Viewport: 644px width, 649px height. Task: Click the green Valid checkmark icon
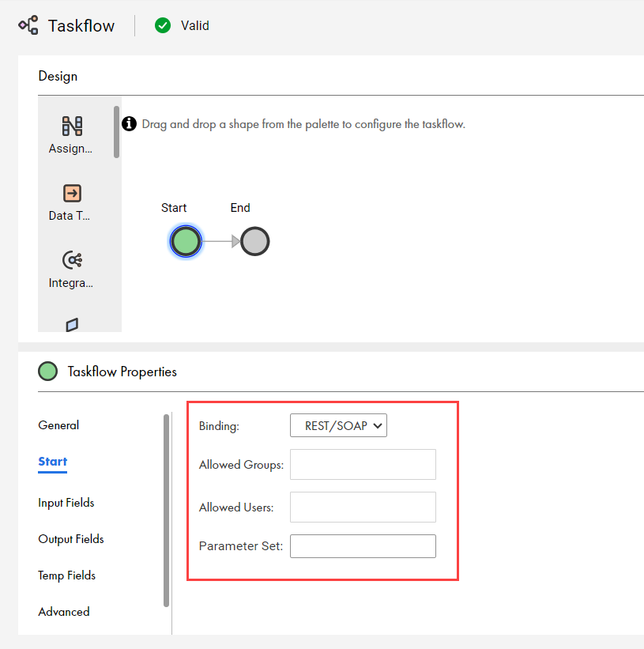pyautogui.click(x=163, y=25)
